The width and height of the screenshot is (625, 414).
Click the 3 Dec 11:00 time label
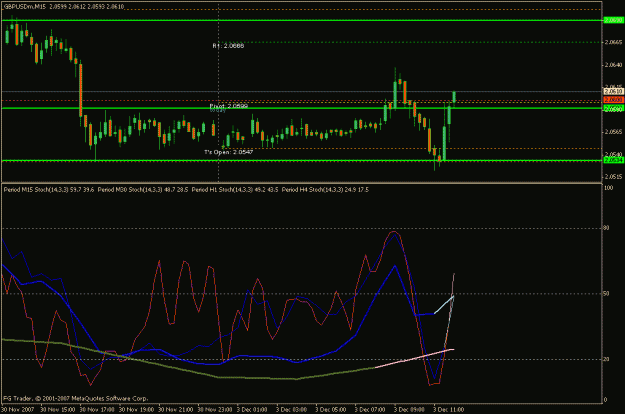point(449,409)
